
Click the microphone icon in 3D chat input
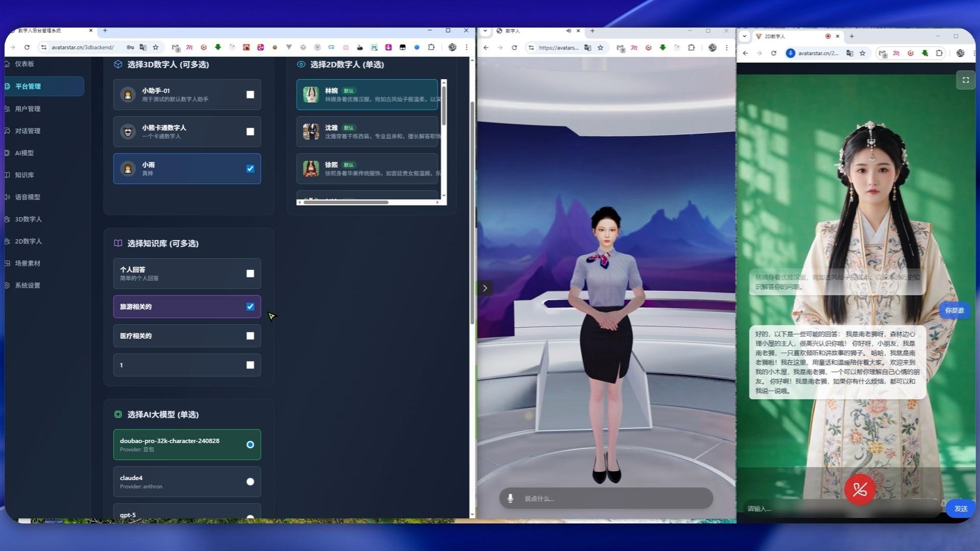[x=510, y=498]
